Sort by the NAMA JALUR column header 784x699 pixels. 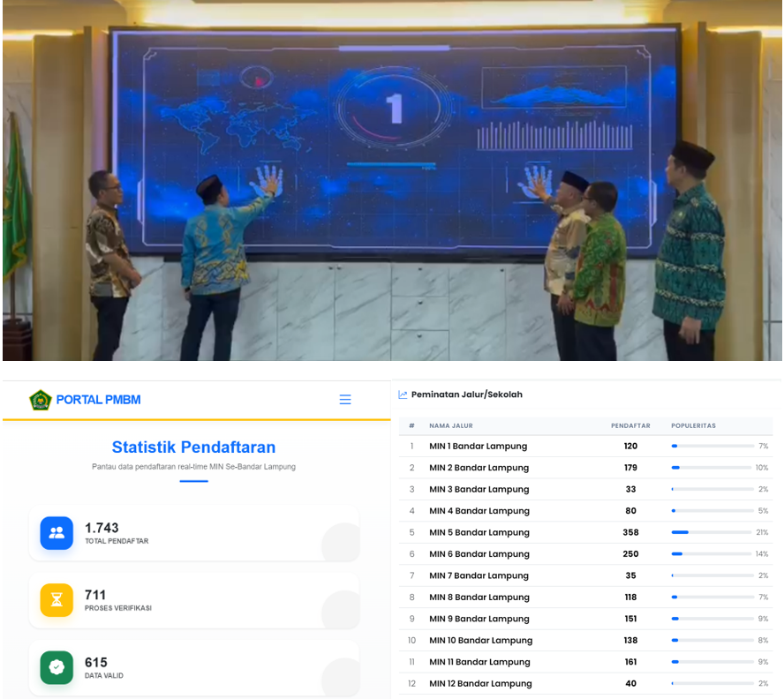point(452,425)
